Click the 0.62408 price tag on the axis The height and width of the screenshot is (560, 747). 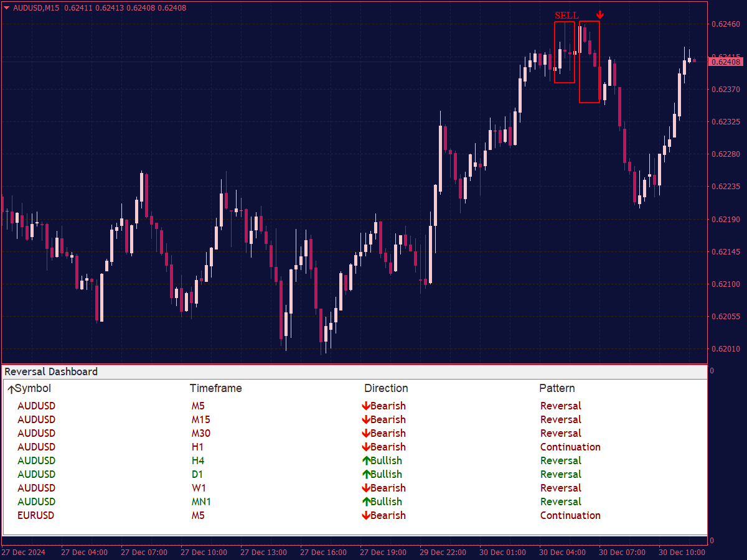pos(725,62)
